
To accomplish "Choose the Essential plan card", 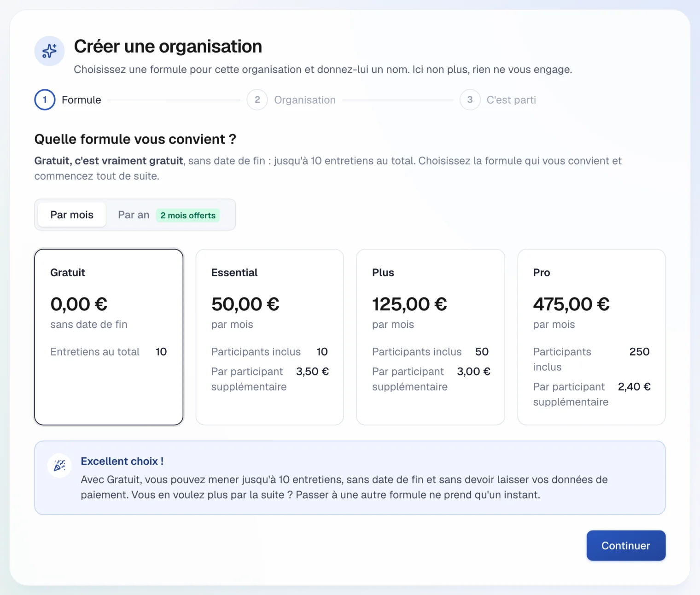I will point(270,337).
